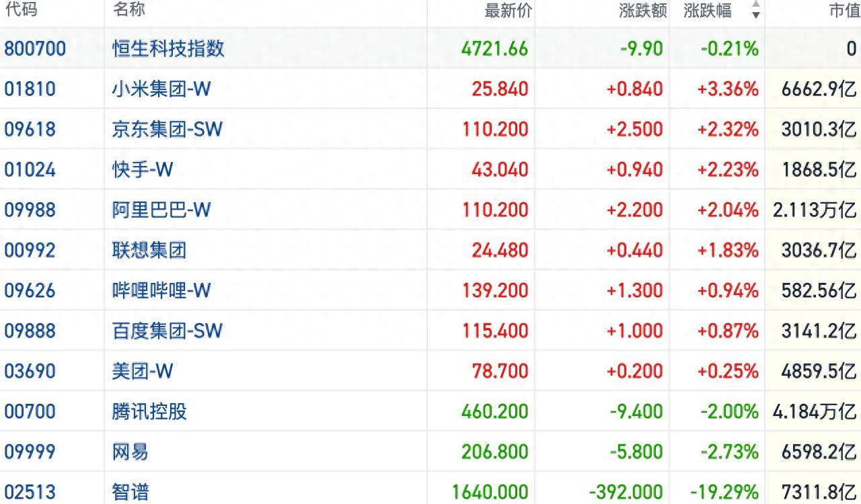
Task: Select stock code 03690
Action: [30, 371]
